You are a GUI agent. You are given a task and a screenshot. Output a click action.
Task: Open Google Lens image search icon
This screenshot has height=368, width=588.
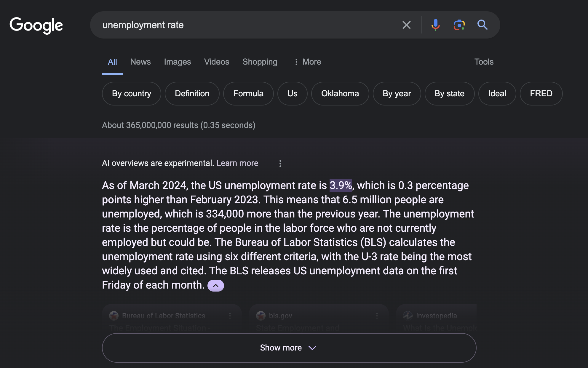click(x=459, y=25)
